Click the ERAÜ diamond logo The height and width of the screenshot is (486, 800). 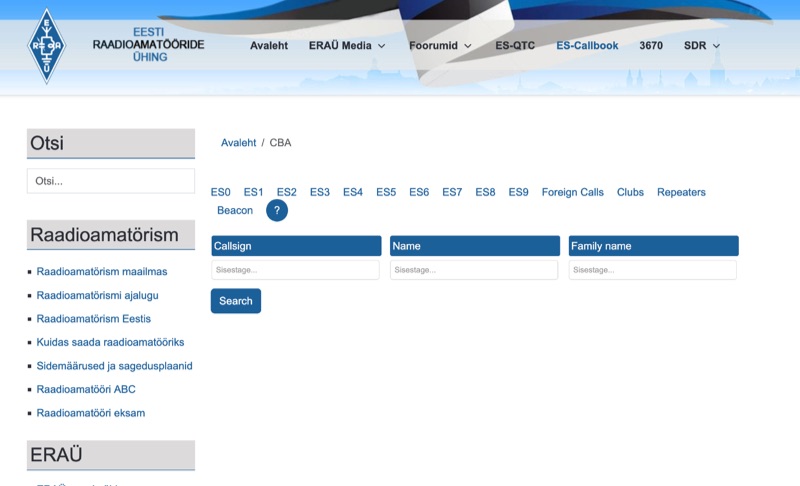tap(46, 46)
